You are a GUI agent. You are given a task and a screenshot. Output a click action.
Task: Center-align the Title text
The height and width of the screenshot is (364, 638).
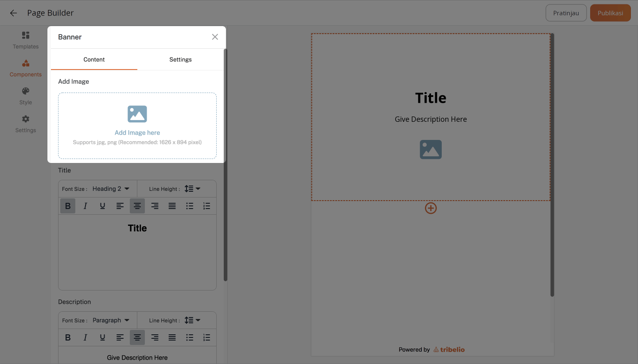[x=137, y=206]
